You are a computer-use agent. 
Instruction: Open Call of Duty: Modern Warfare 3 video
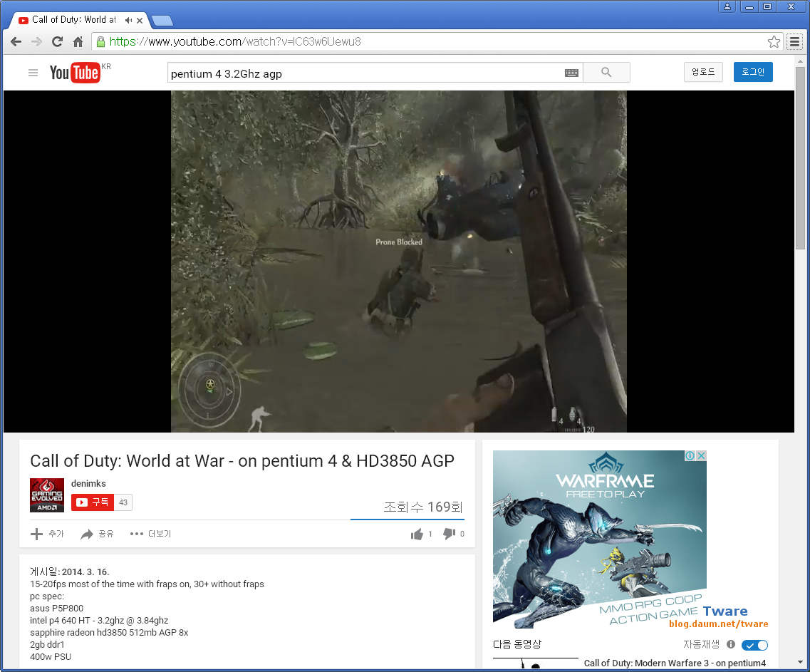pyautogui.click(x=675, y=663)
